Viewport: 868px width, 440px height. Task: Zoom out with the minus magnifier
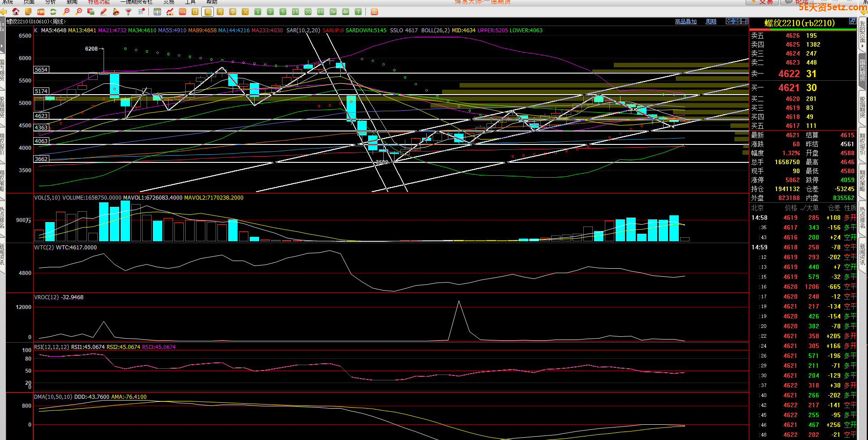tap(79, 12)
